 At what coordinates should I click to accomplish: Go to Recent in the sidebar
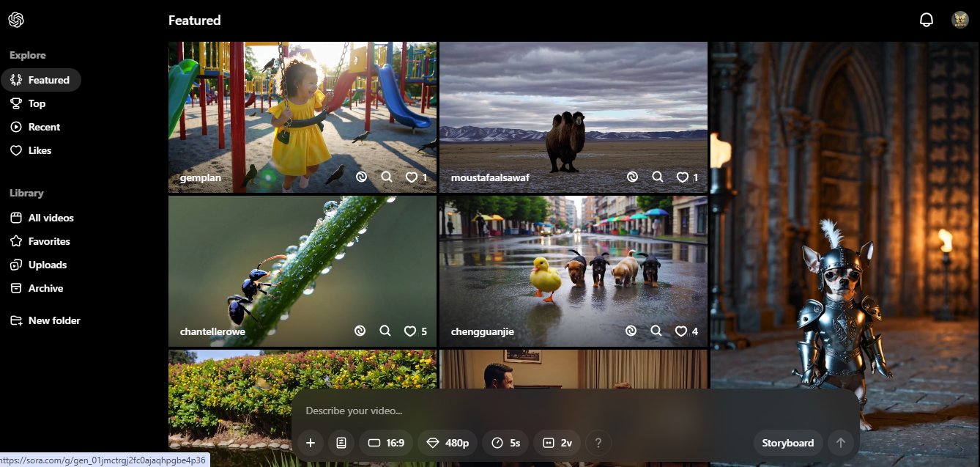pyautogui.click(x=44, y=127)
